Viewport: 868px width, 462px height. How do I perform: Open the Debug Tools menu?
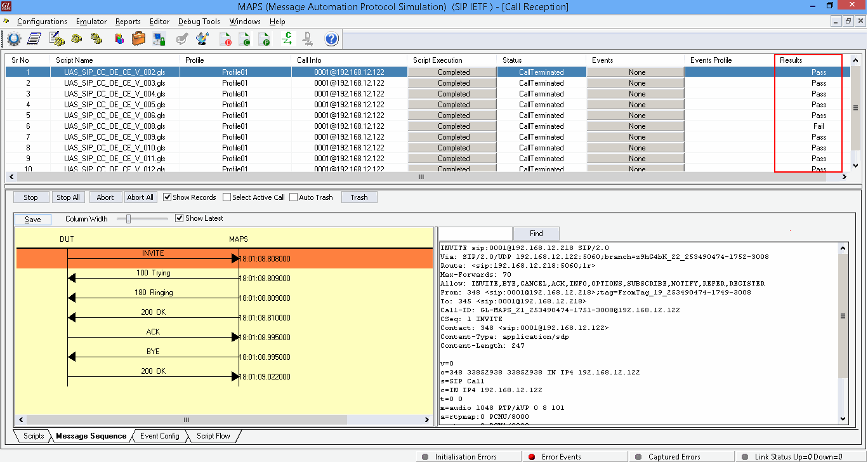point(199,22)
